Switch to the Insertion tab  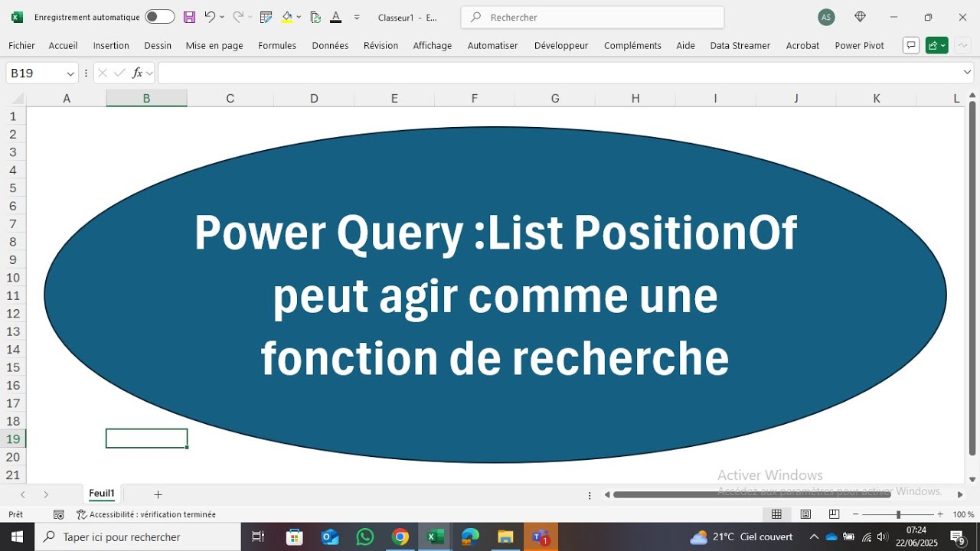[x=111, y=45]
